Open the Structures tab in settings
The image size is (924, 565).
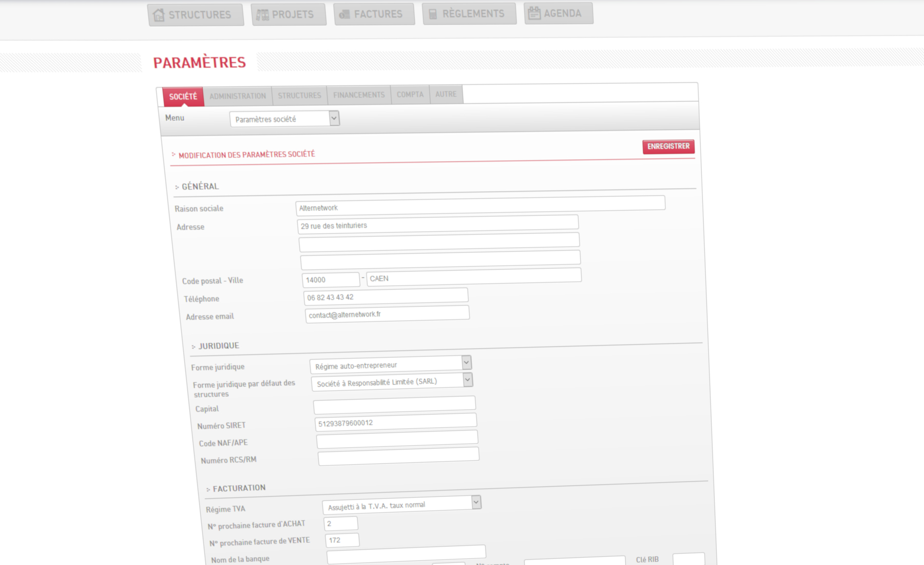[299, 96]
